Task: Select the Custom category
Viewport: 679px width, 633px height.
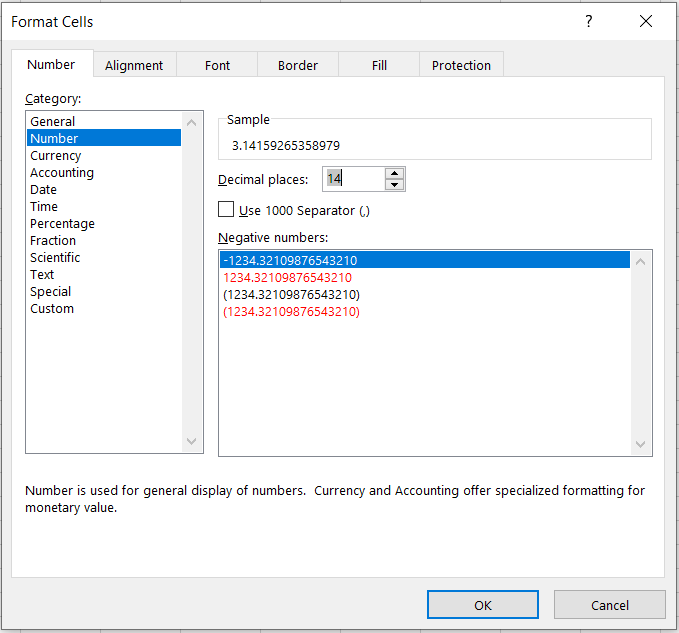Action: [52, 309]
